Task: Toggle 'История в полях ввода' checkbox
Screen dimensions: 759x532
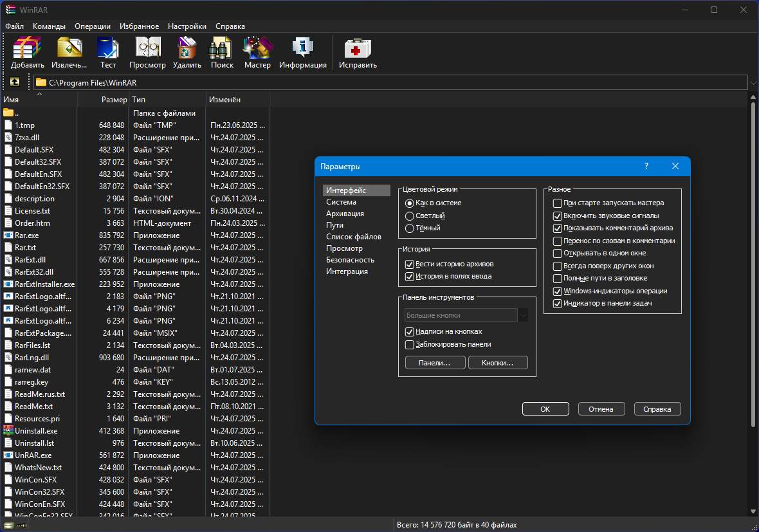Action: click(x=410, y=277)
